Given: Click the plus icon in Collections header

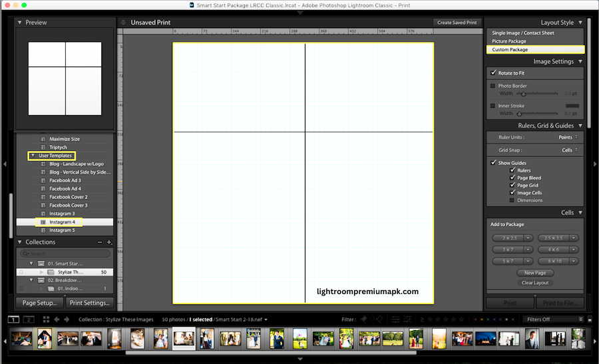Looking at the screenshot, I should click(109, 242).
